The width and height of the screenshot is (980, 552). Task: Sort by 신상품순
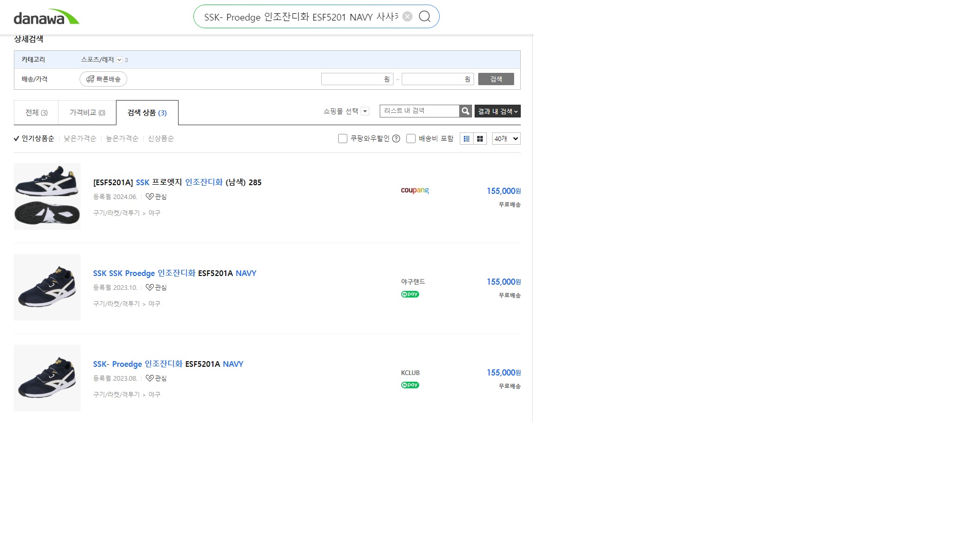tap(161, 139)
